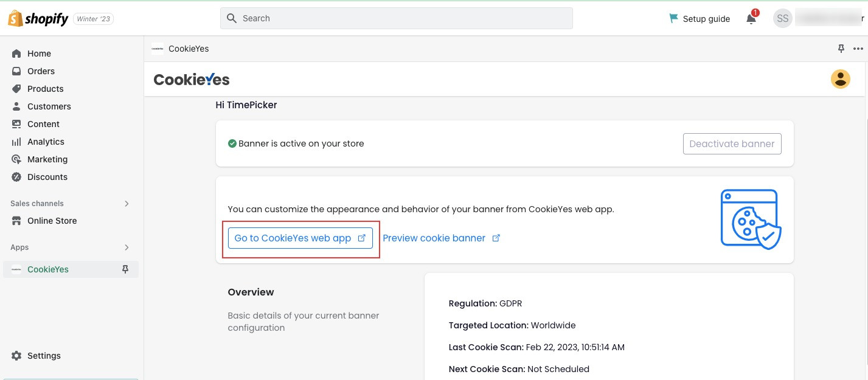Screen dimensions: 868x380
Task: Click the Orders inbox icon
Action: [x=16, y=71]
